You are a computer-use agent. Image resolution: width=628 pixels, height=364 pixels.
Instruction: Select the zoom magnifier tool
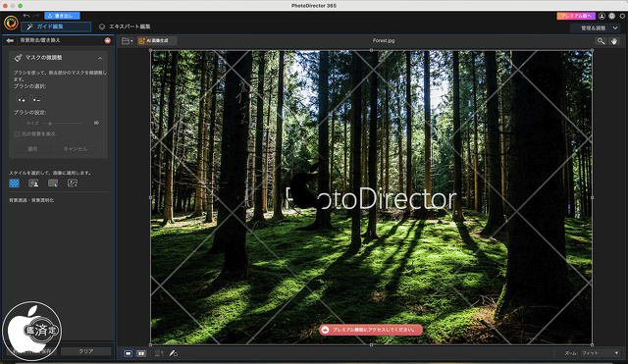[x=601, y=41]
